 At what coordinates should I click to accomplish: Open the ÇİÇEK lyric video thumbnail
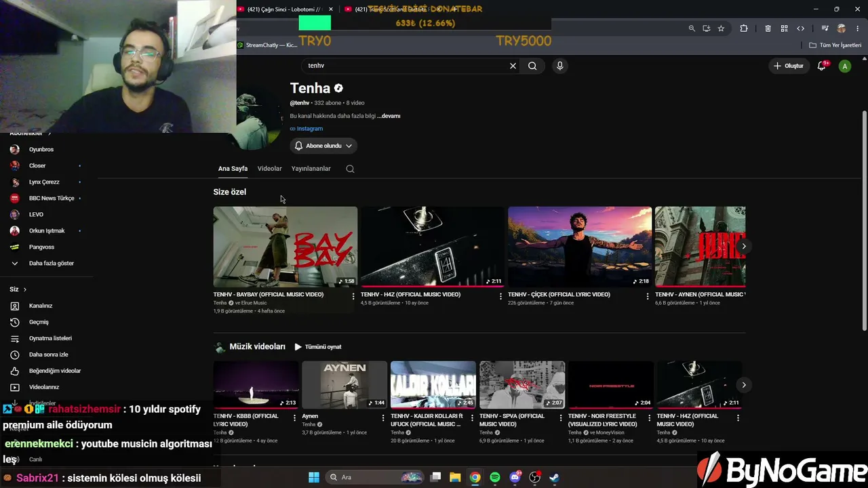coord(580,247)
